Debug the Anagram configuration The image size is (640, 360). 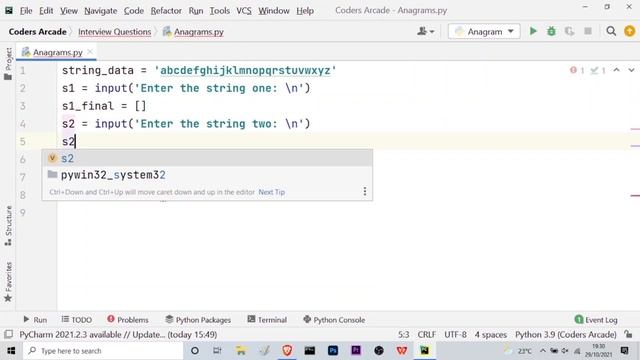(551, 31)
